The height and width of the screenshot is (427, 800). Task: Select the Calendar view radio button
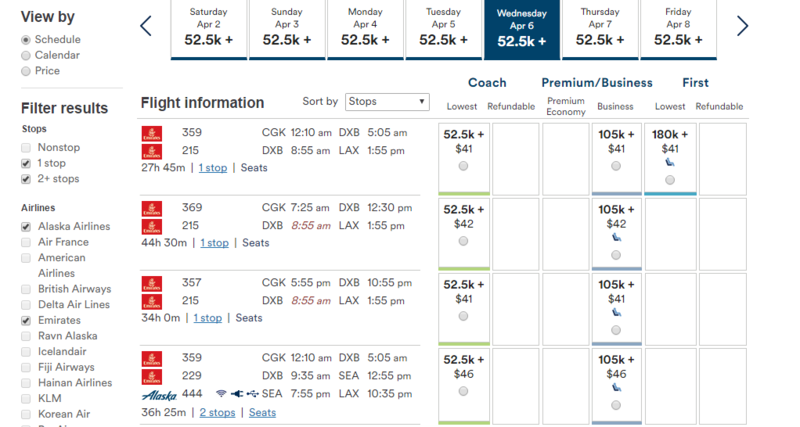click(x=26, y=56)
